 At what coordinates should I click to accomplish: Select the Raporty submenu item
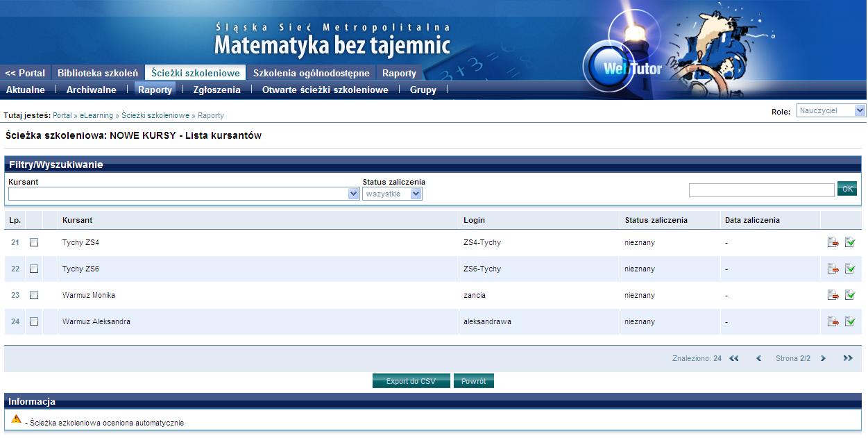(x=155, y=90)
